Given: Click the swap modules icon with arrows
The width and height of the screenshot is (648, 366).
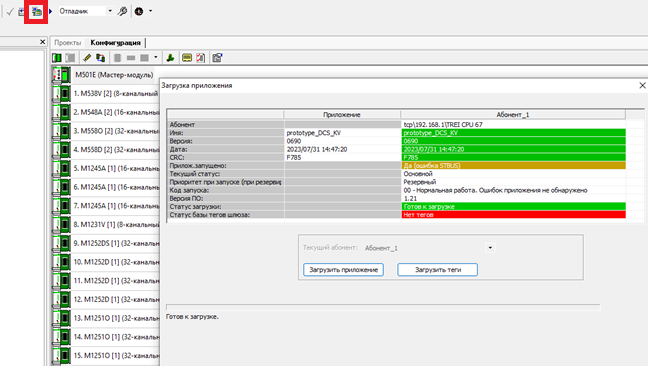Looking at the screenshot, I should (x=100, y=58).
